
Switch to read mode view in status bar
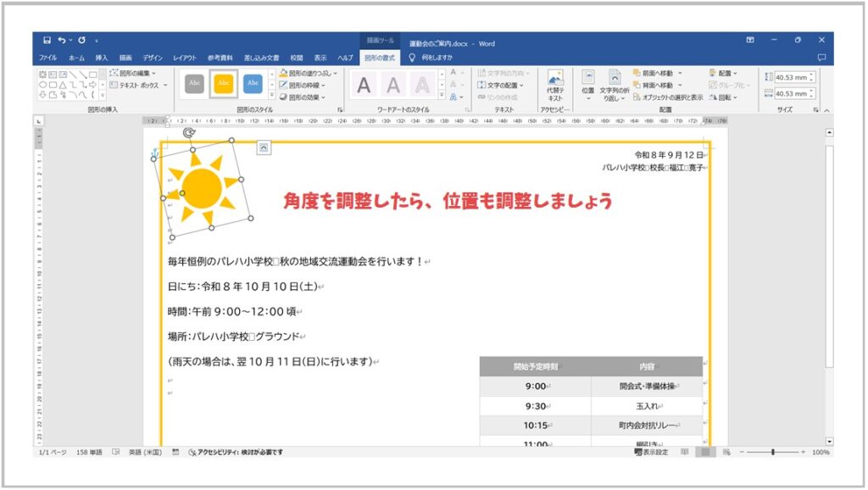point(685,453)
